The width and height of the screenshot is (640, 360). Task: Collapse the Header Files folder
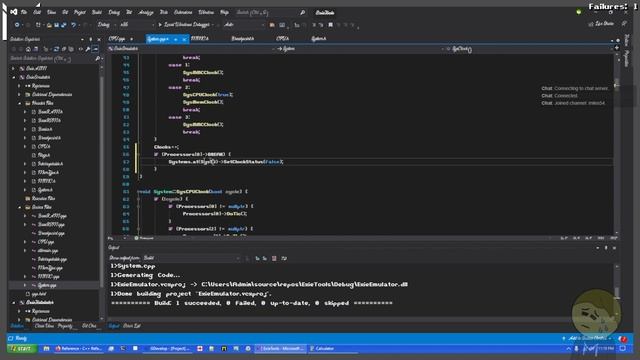tap(20, 103)
